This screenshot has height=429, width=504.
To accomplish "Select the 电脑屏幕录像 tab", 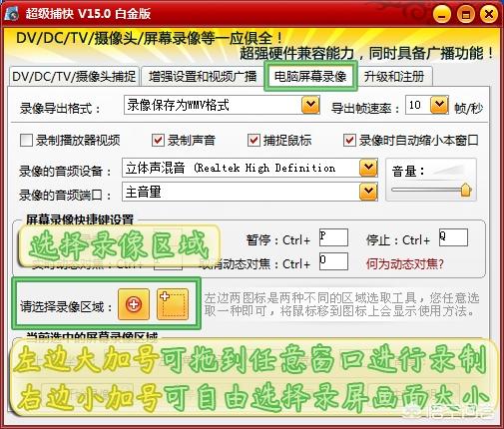I will (310, 77).
